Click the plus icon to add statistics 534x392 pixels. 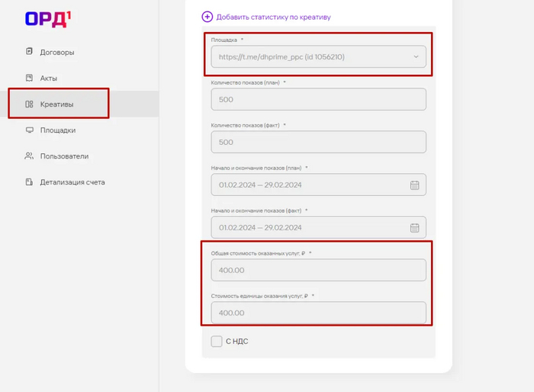coord(207,17)
